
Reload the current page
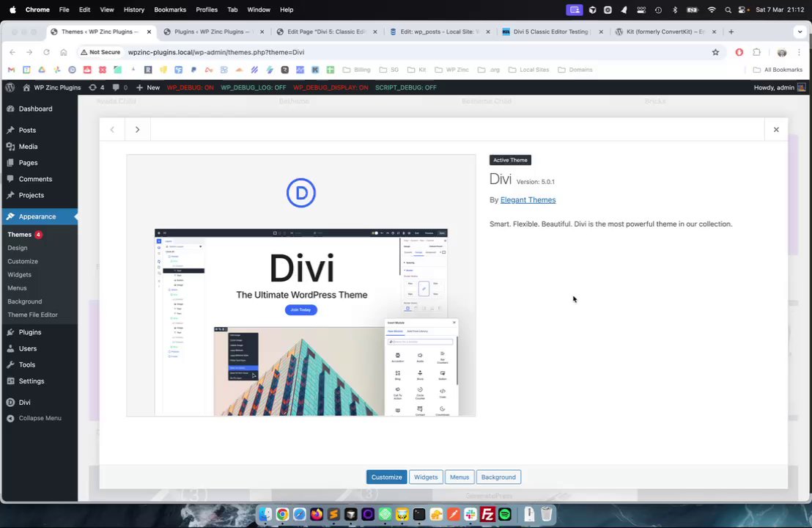click(x=46, y=52)
